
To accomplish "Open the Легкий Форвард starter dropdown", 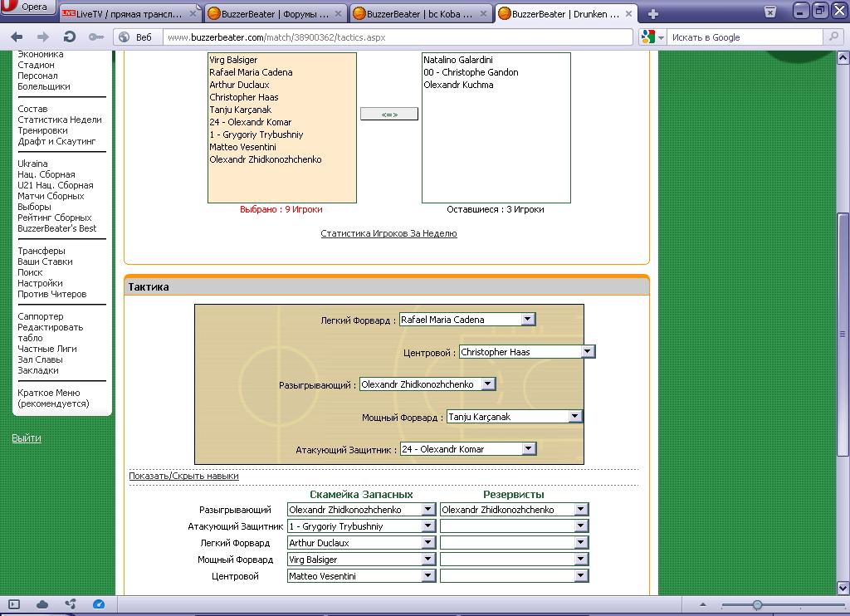I will 467,320.
